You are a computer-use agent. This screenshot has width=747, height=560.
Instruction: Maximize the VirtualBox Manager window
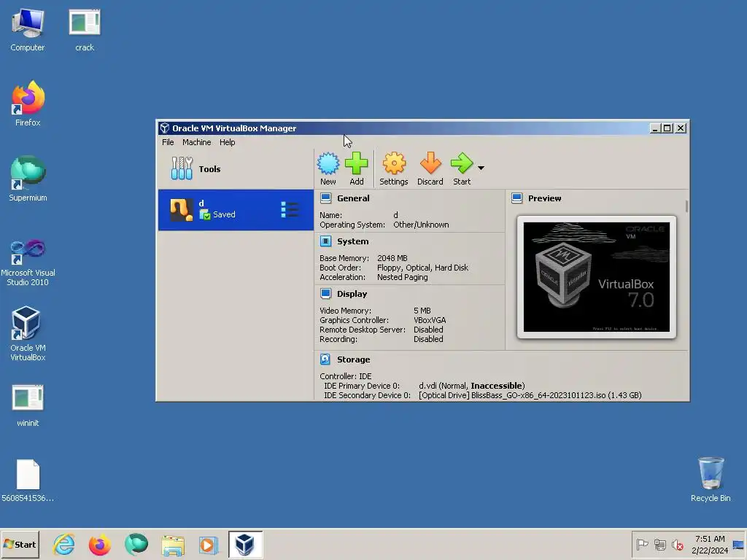(667, 128)
